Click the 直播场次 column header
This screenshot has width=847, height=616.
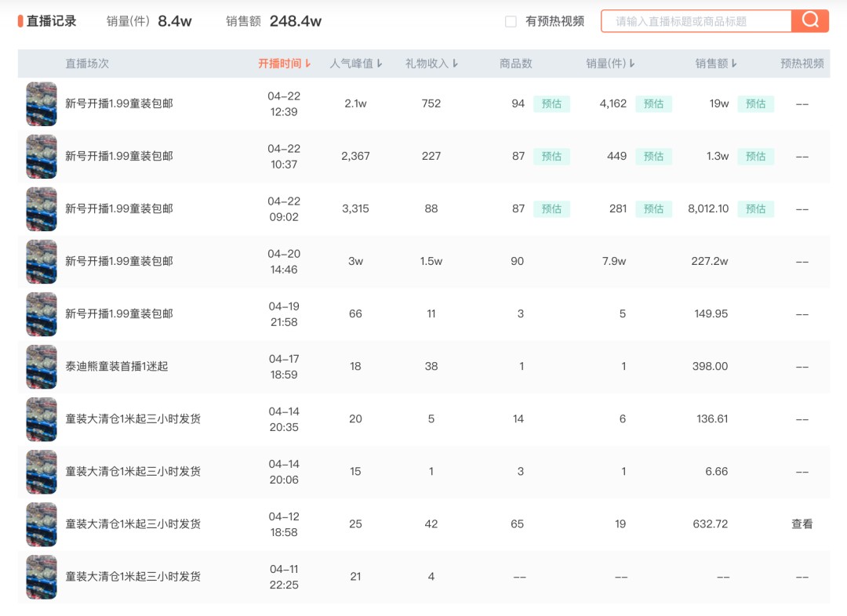87,63
